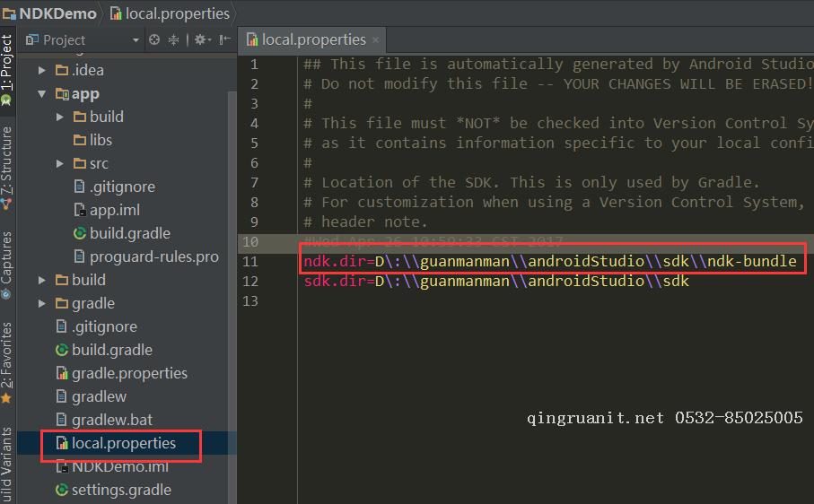Image resolution: width=814 pixels, height=504 pixels.
Task: Expand the root build folder
Action: 42,281
